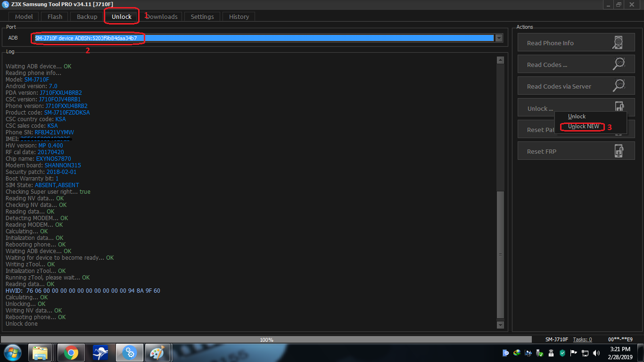Click the 'RF cal date: 20170420' log line
The width and height of the screenshot is (644, 362).
(34, 152)
